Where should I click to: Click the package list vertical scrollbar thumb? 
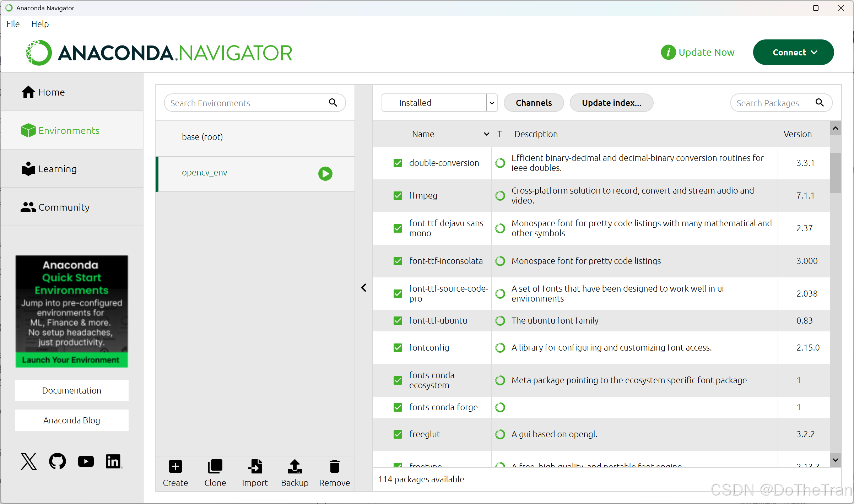coord(835,173)
